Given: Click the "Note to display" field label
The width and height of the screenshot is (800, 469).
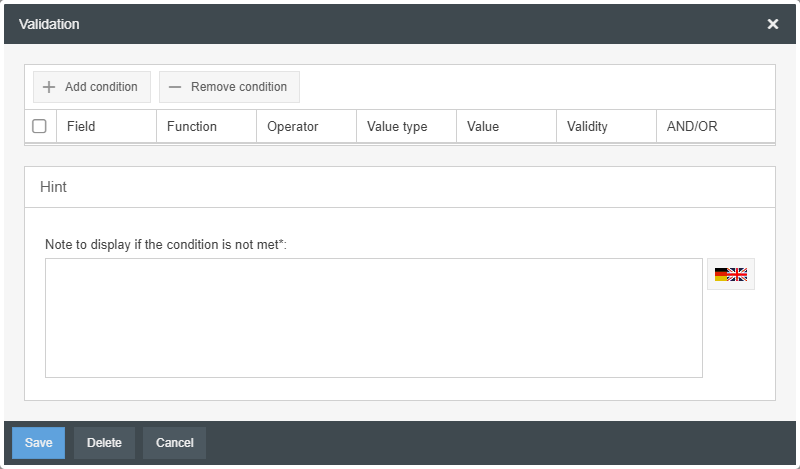Looking at the screenshot, I should pos(166,244).
